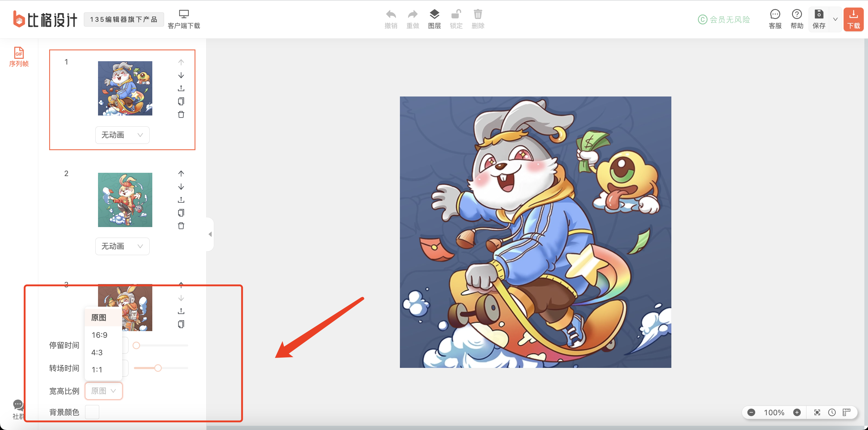868x430 pixels.
Task: Expand the arrow next to 保存
Action: (x=835, y=19)
